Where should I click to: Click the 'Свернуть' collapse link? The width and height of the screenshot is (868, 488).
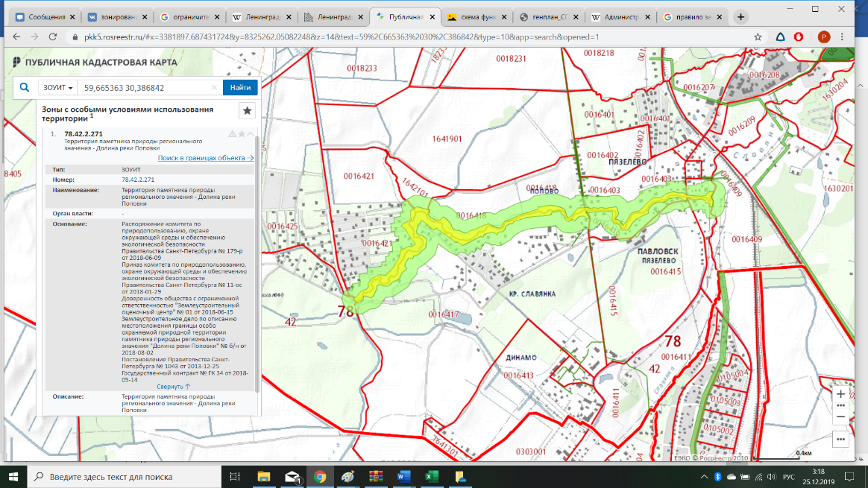click(173, 387)
